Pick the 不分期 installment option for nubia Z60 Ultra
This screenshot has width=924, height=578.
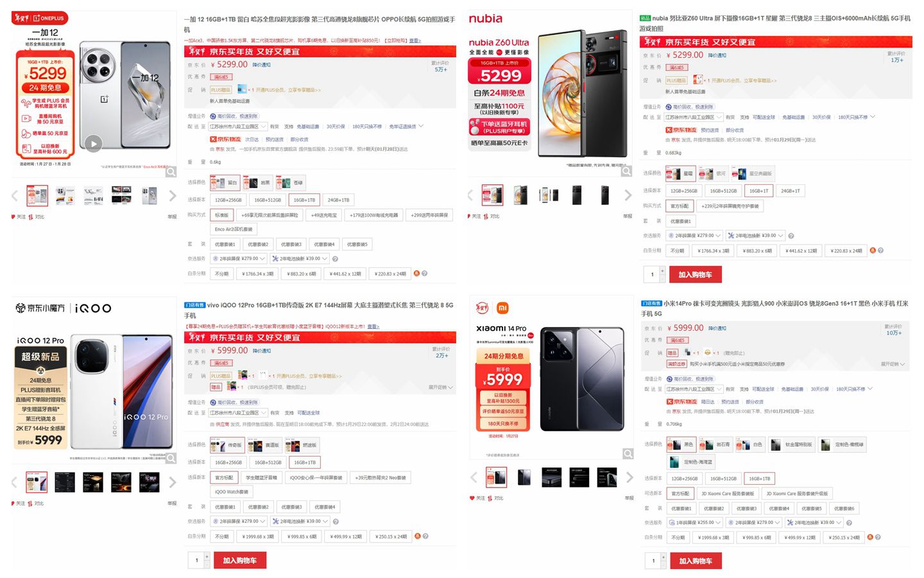(677, 251)
